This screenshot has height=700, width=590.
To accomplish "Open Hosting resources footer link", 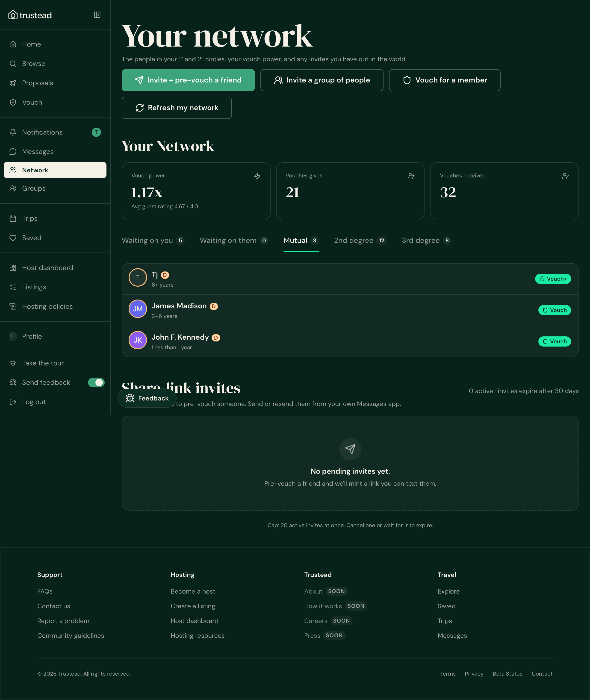I will 198,635.
